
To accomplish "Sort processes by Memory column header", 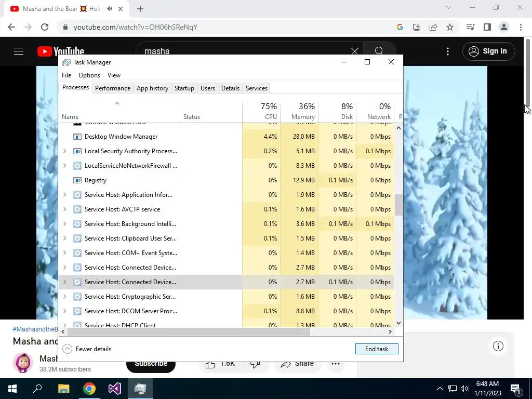I will click(299, 111).
